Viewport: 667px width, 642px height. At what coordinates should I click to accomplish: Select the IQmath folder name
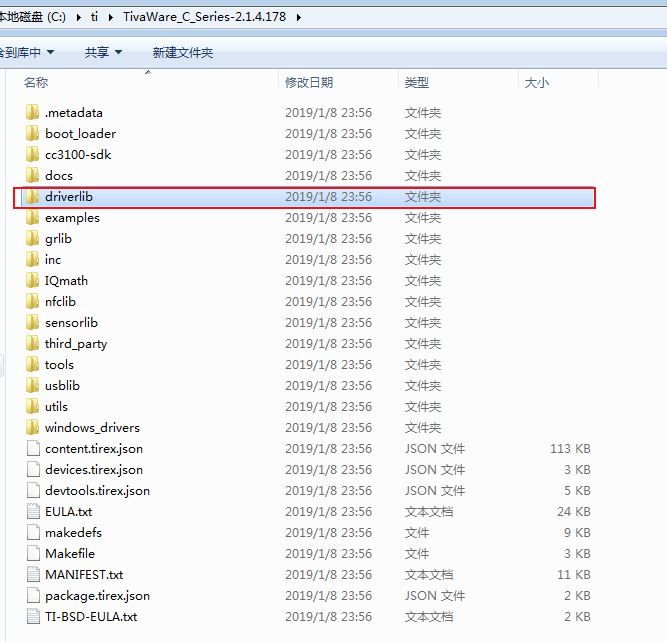pyautogui.click(x=66, y=281)
